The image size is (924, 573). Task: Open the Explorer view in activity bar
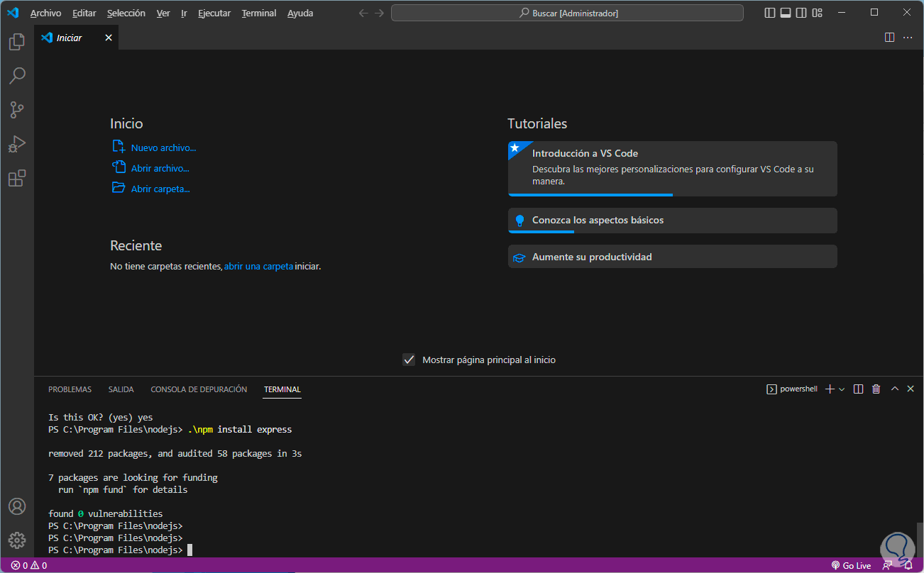(17, 43)
